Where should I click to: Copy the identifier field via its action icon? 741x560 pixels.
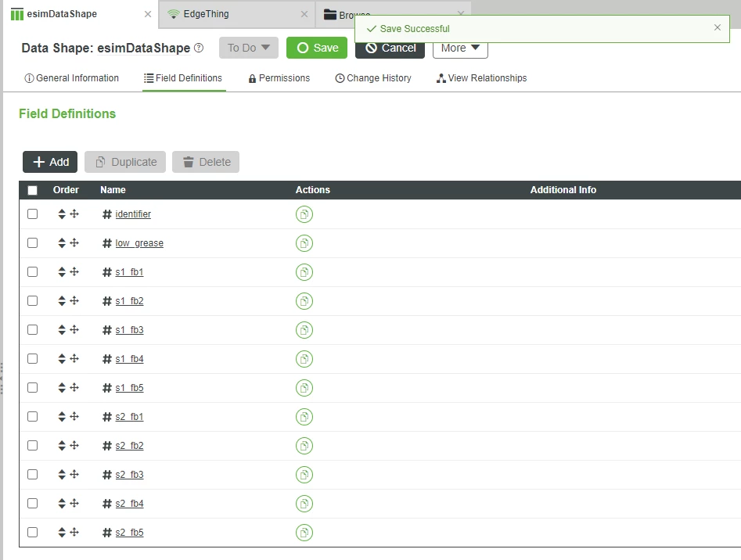[304, 214]
